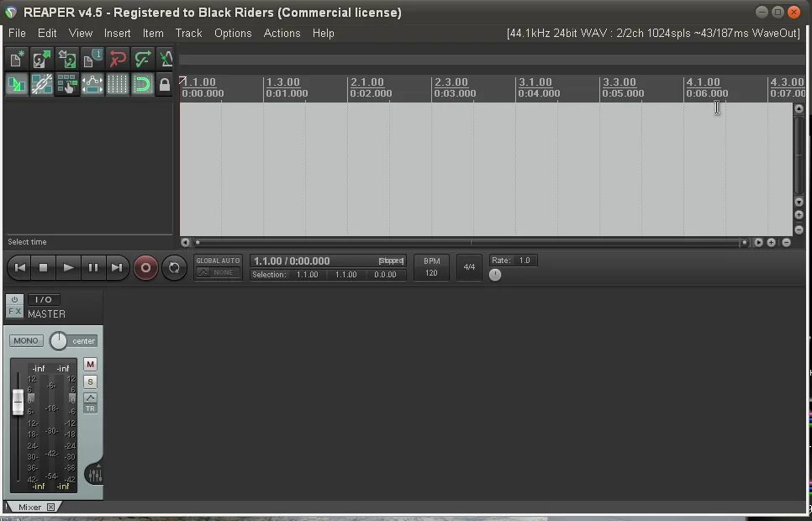Click the master TR trim button
This screenshot has height=521, width=812.
click(x=90, y=408)
